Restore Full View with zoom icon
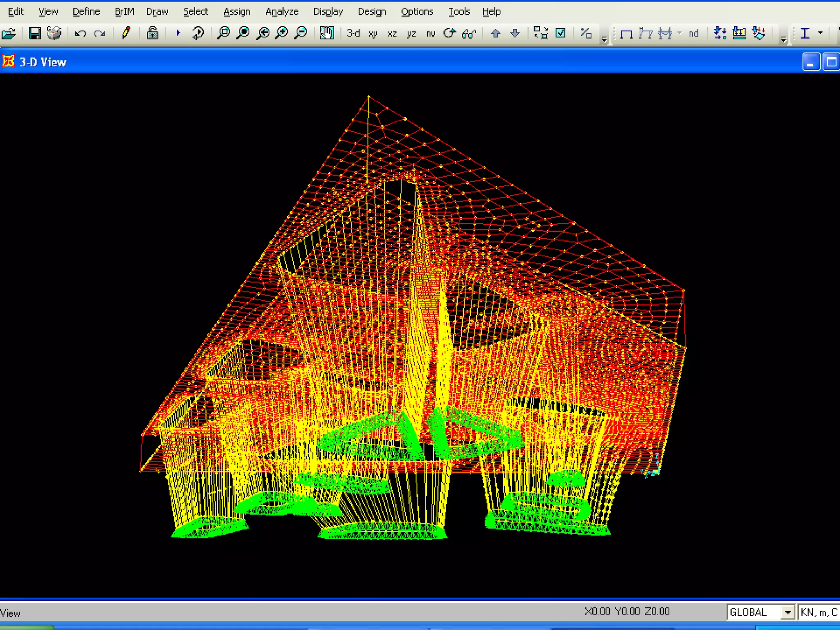 [243, 33]
